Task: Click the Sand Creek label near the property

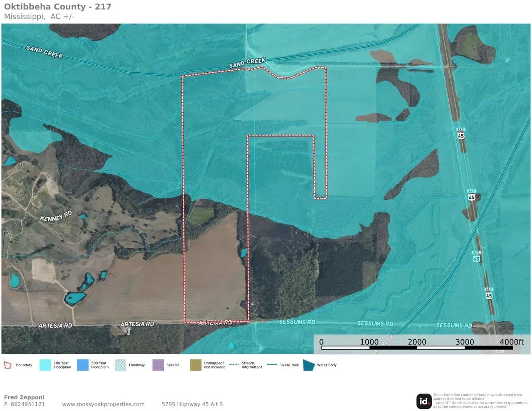Action: click(x=247, y=63)
